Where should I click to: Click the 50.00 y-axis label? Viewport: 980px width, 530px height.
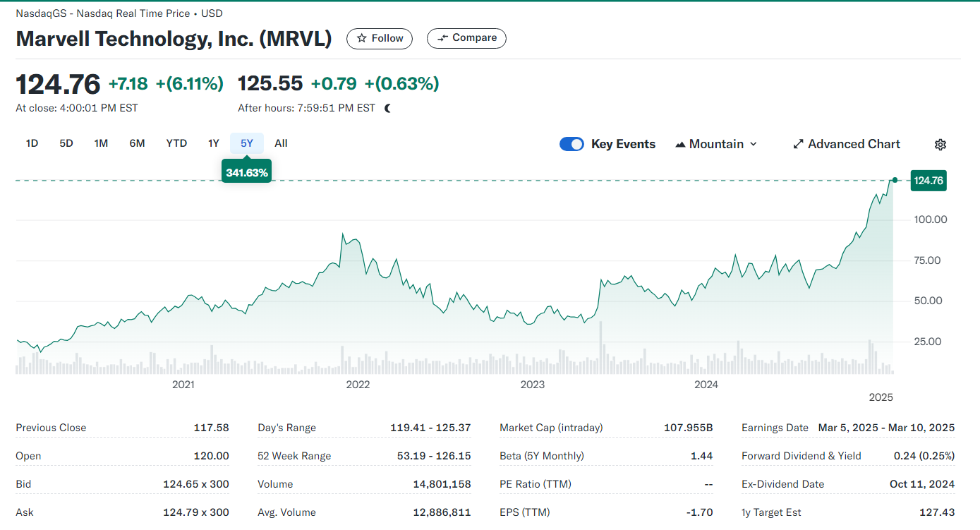[927, 301]
